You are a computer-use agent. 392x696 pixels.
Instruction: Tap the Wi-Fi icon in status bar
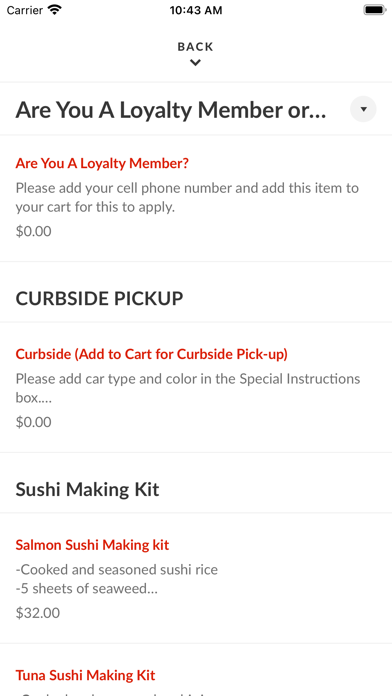coord(55,10)
